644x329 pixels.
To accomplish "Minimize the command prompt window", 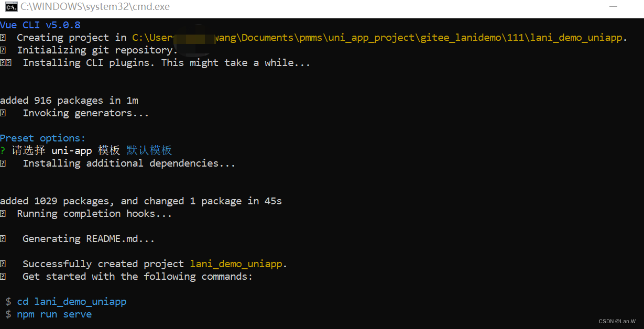I will (614, 7).
